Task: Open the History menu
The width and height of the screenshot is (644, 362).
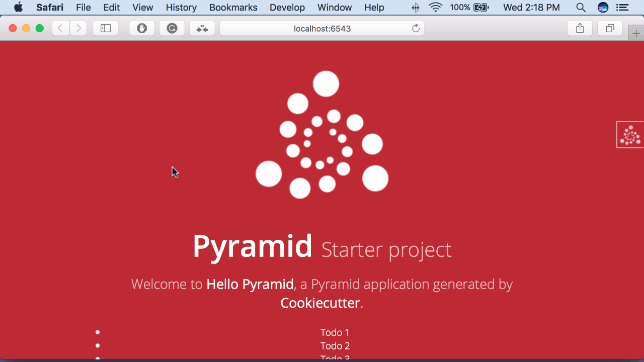Action: point(181,8)
